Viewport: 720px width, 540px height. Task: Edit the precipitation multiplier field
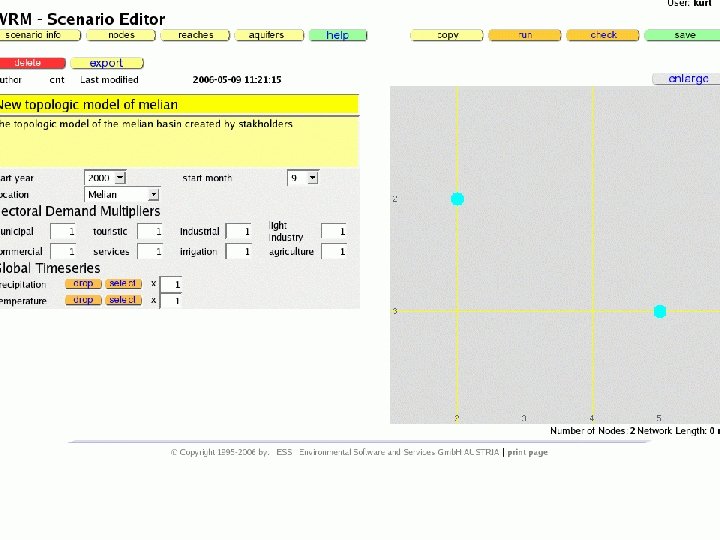point(171,285)
